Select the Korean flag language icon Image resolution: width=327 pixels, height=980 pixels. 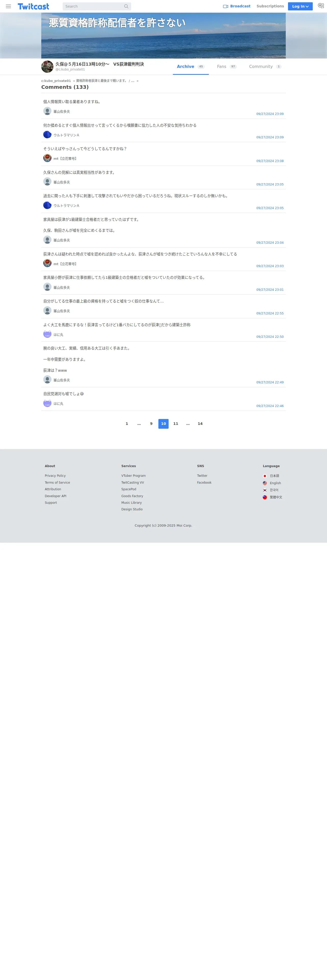[x=265, y=490]
